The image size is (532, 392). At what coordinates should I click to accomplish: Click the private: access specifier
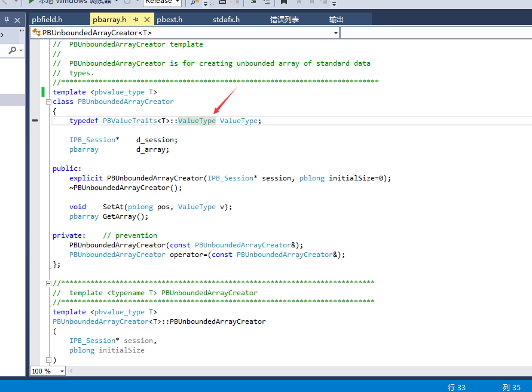[x=69, y=235]
